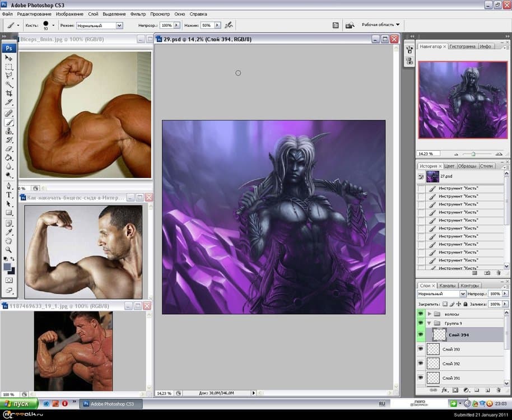This screenshot has width=512, height=420.
Task: Click the пуск Start button
Action: point(18,403)
